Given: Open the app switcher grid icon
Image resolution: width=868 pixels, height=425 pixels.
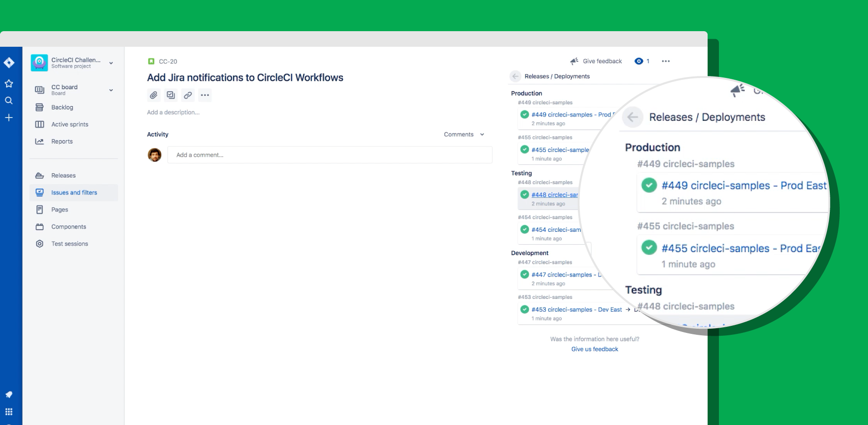Looking at the screenshot, I should point(9,412).
